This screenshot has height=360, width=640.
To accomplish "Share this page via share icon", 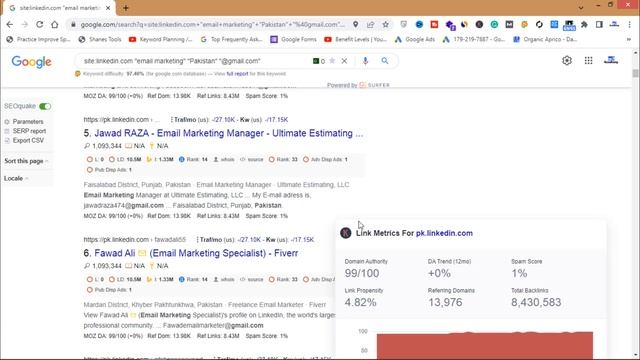I will click(x=371, y=24).
